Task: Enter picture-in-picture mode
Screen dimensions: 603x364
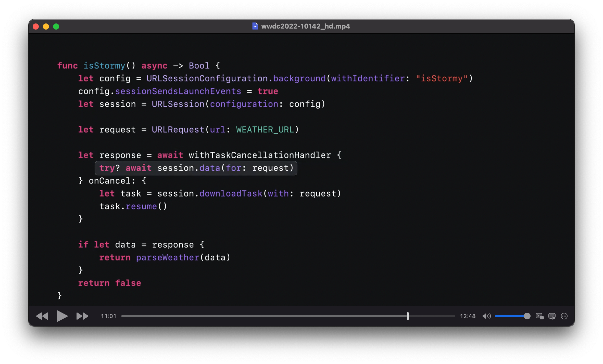Action: 539,316
